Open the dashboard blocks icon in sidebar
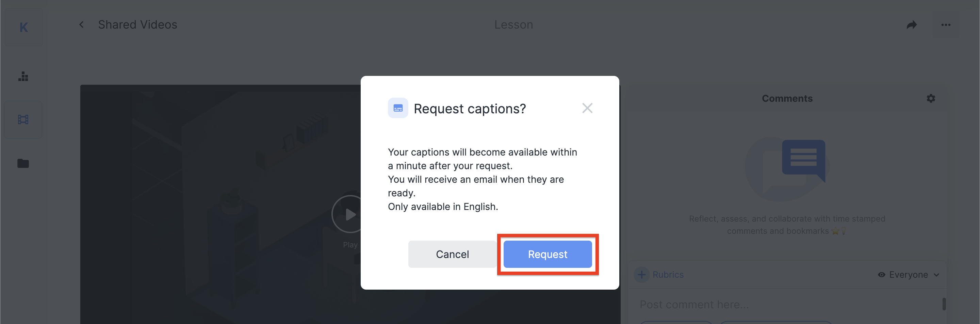This screenshot has height=324, width=980. pyautogui.click(x=23, y=77)
